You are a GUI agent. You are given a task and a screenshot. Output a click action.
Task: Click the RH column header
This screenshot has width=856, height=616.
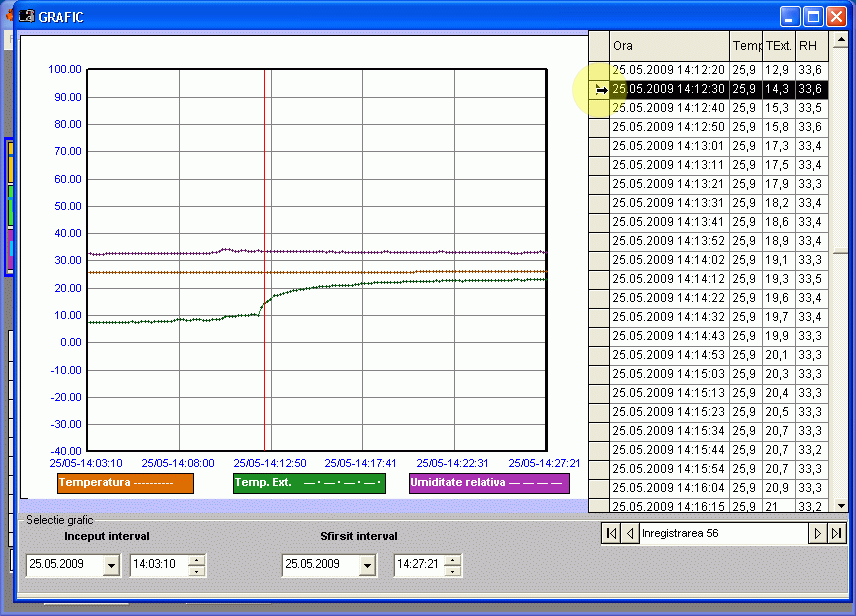click(x=810, y=46)
